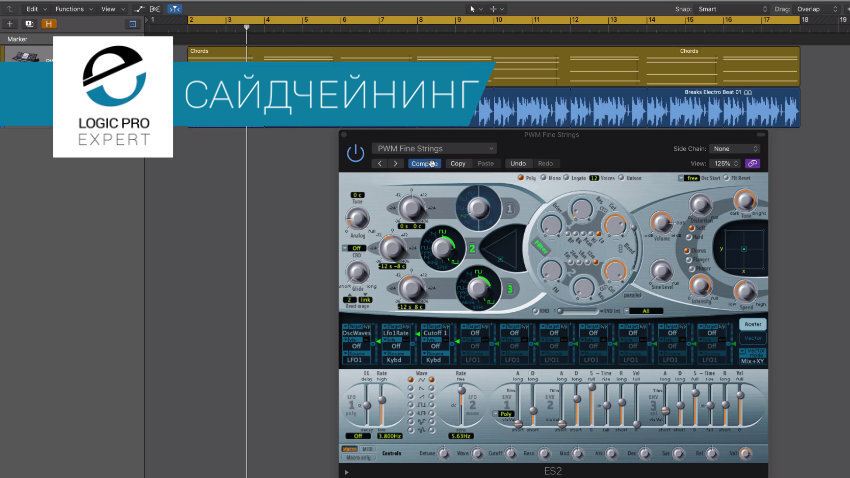
Task: Go to previous preset with left arrow
Action: (380, 164)
